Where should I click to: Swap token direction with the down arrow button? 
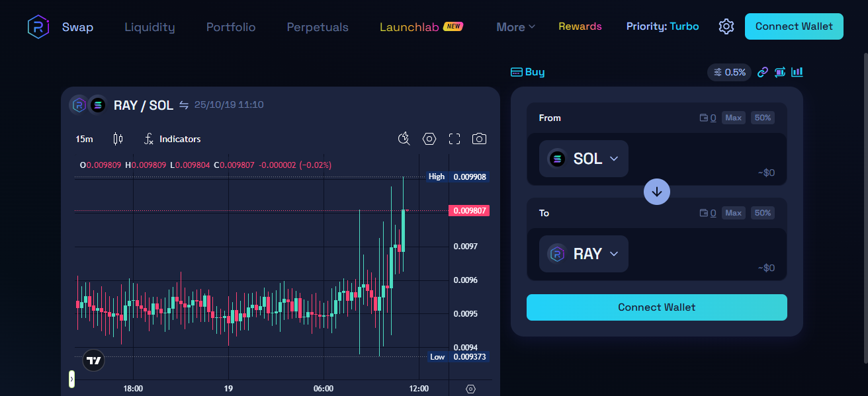pos(657,192)
